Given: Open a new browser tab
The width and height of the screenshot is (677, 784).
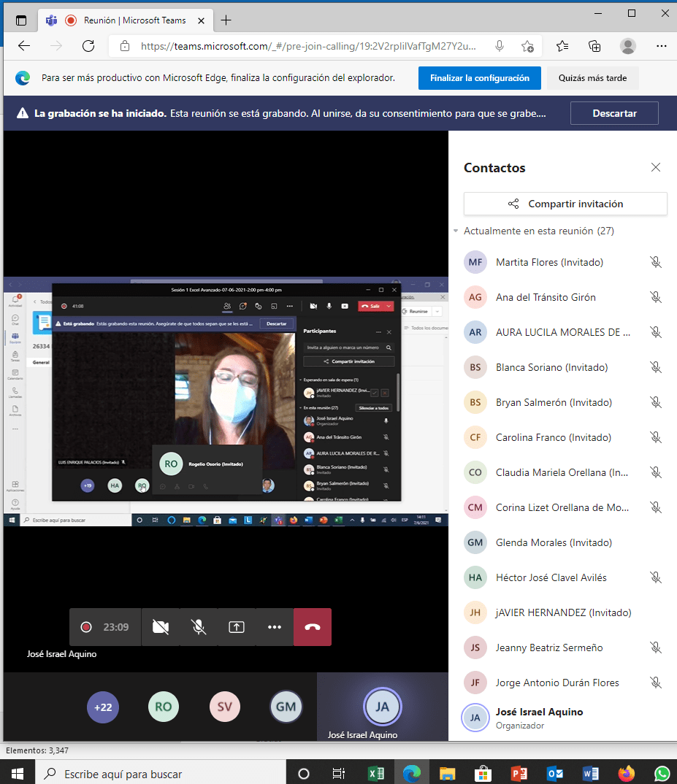Looking at the screenshot, I should coord(226,20).
